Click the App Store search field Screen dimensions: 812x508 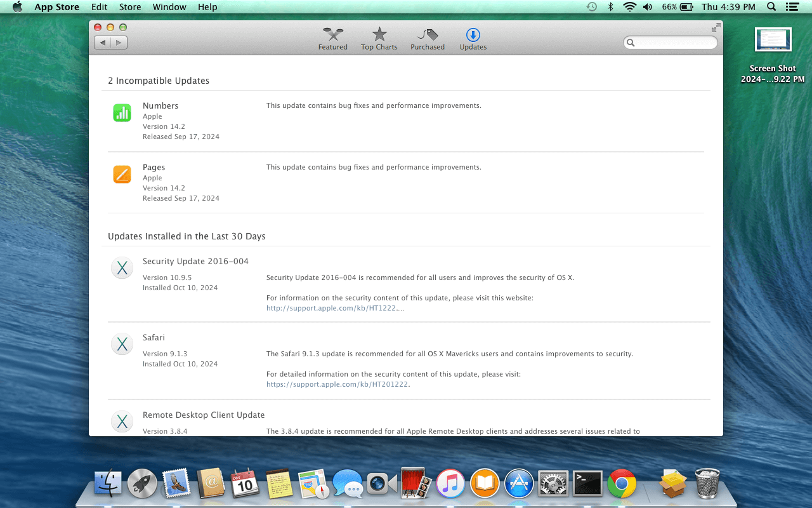(x=671, y=43)
